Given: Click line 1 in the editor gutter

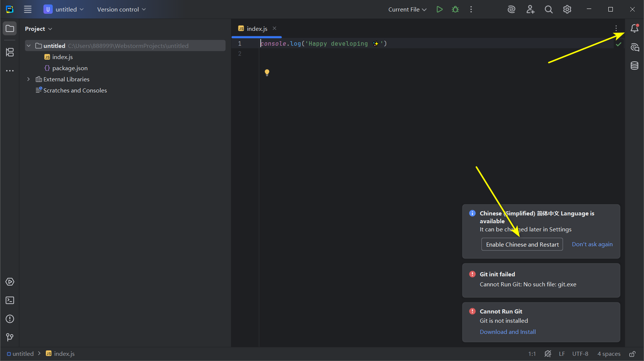Looking at the screenshot, I should click(x=240, y=43).
